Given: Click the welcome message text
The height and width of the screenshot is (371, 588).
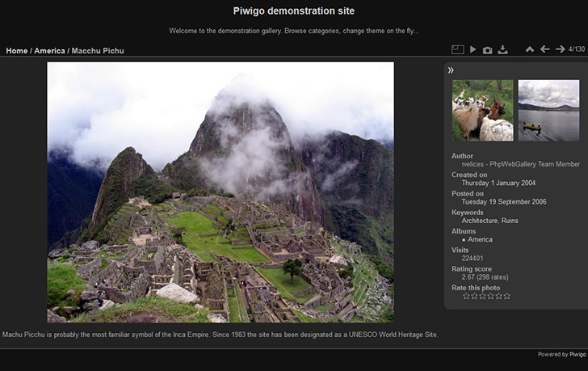Looking at the screenshot, I should (x=294, y=31).
